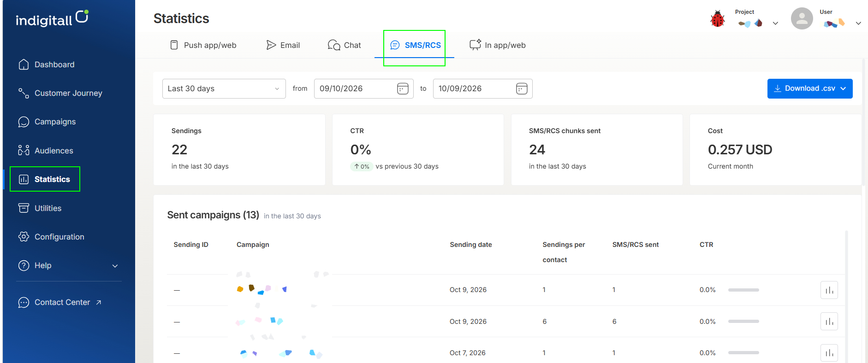Expand Download .csv chevron arrow

pyautogui.click(x=843, y=88)
